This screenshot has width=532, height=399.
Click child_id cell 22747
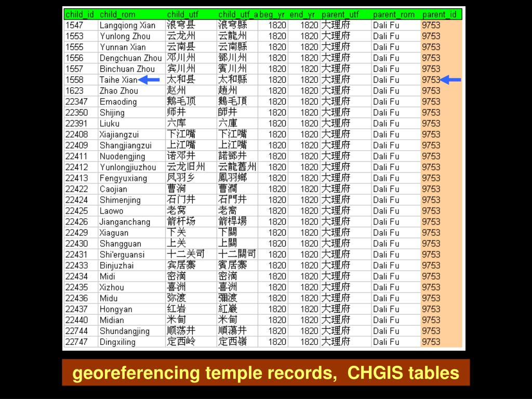coord(81,342)
